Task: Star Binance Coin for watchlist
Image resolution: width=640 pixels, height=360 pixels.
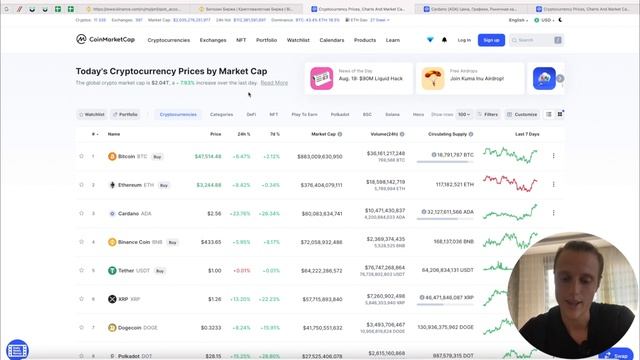Action: (81, 242)
